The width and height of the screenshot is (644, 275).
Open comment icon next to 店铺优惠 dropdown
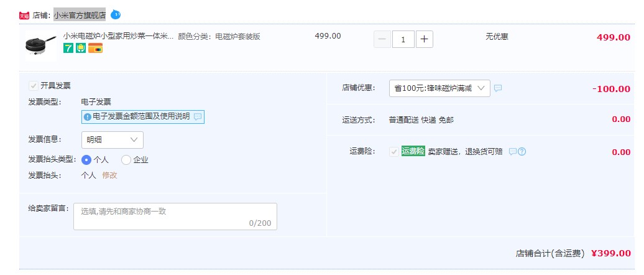click(x=498, y=88)
